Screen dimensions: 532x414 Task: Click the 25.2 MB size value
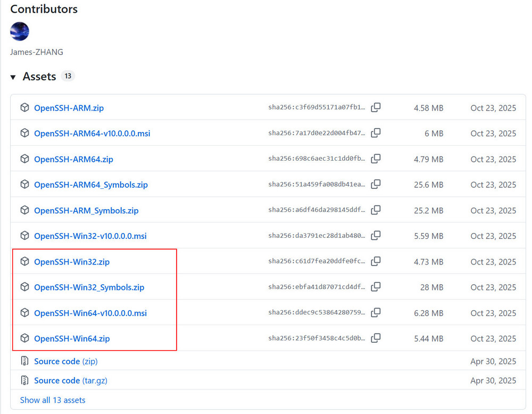coord(428,210)
